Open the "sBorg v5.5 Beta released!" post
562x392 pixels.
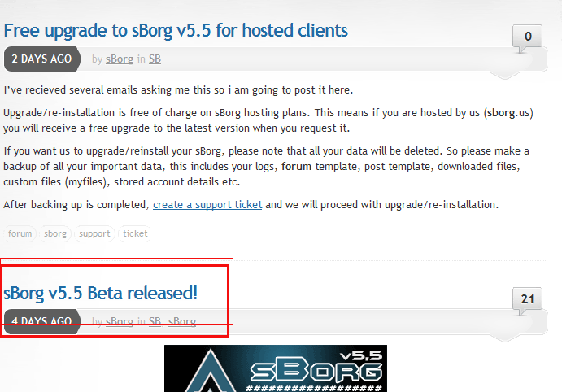[101, 292]
